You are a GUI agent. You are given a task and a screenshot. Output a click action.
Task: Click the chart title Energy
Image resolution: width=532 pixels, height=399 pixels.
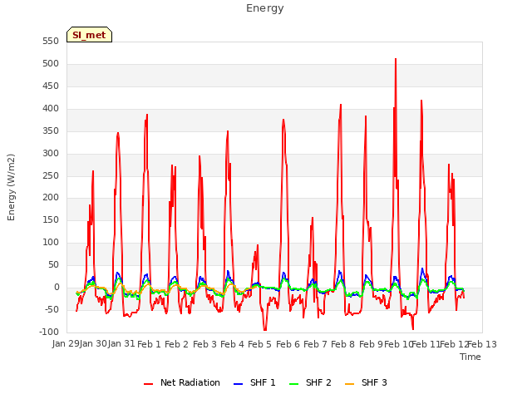click(265, 8)
